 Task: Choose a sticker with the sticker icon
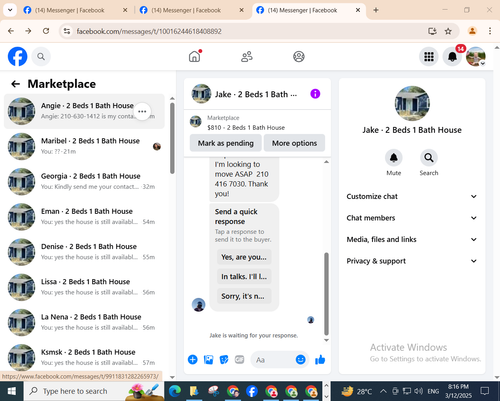(x=224, y=359)
